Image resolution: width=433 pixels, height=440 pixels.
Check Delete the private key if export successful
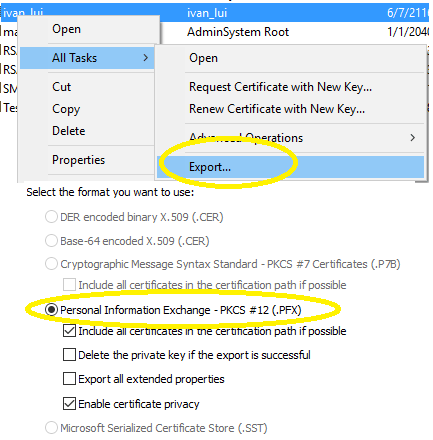[x=69, y=355]
